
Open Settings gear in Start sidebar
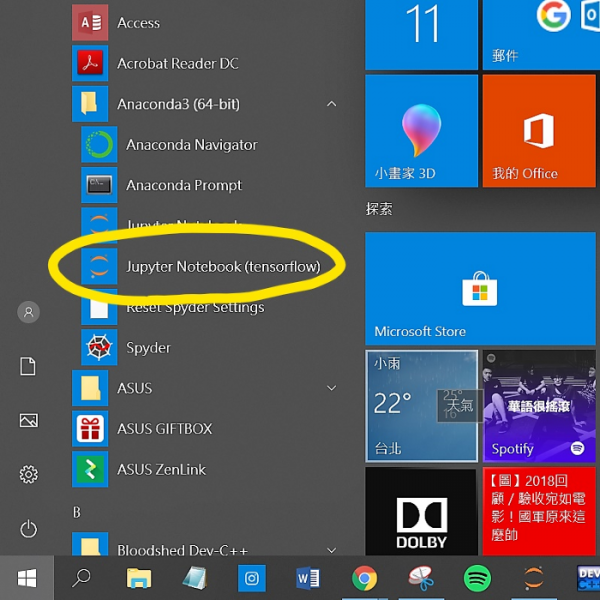coord(28,474)
